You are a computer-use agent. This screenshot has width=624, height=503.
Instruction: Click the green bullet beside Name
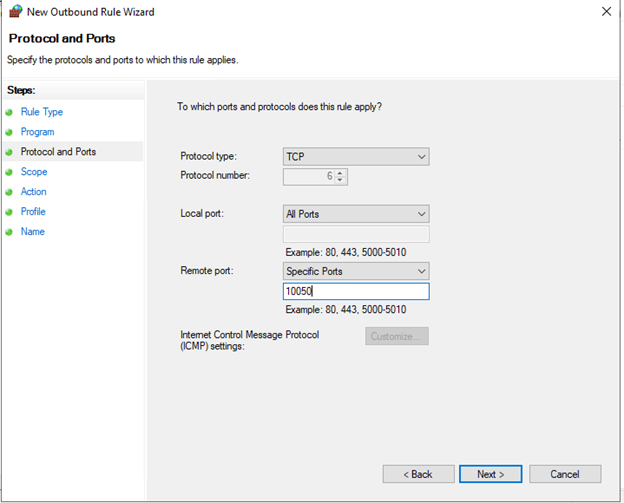click(x=9, y=232)
